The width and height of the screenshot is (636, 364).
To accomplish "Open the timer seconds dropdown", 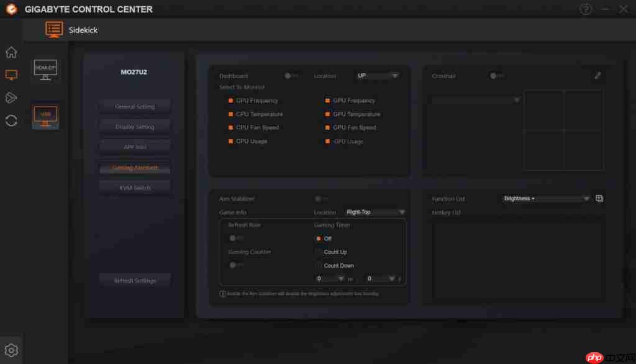I will (381, 279).
